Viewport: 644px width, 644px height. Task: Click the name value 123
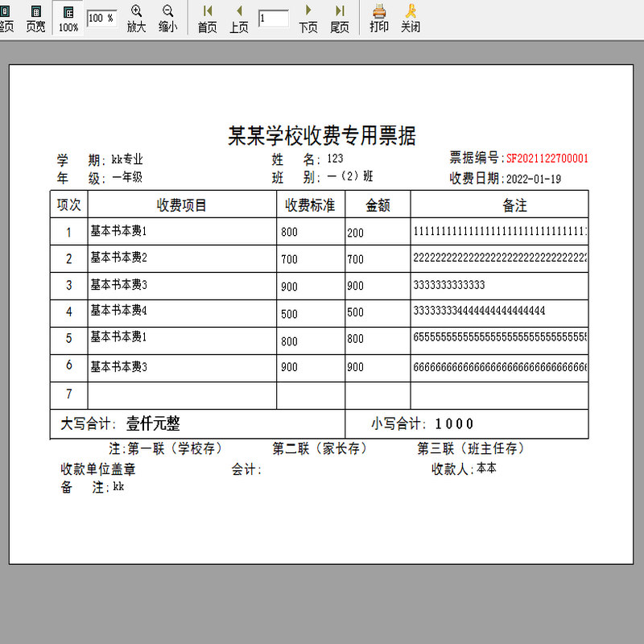click(x=335, y=158)
